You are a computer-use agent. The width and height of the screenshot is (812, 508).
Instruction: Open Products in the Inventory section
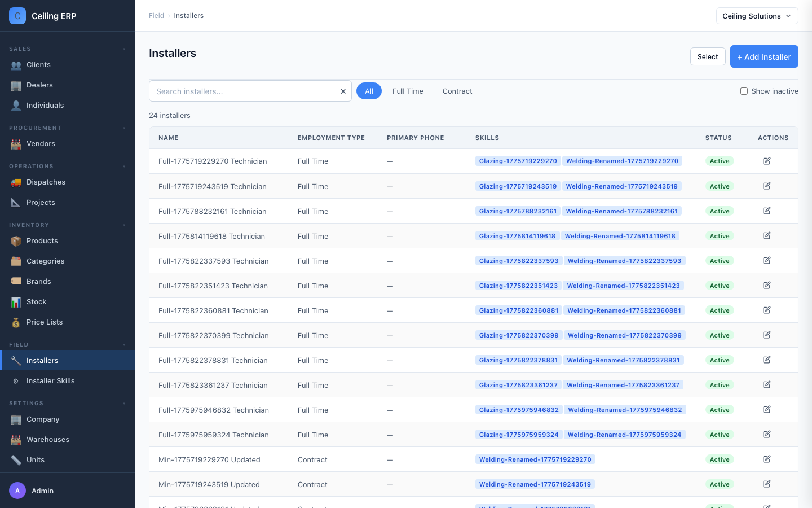68,241
